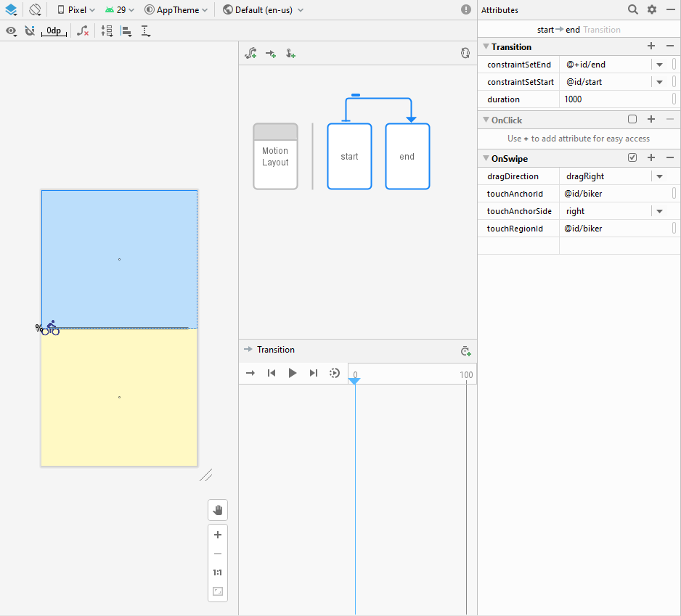Image resolution: width=681 pixels, height=616 pixels.
Task: Enable the OnClick checkbox
Action: pos(632,120)
